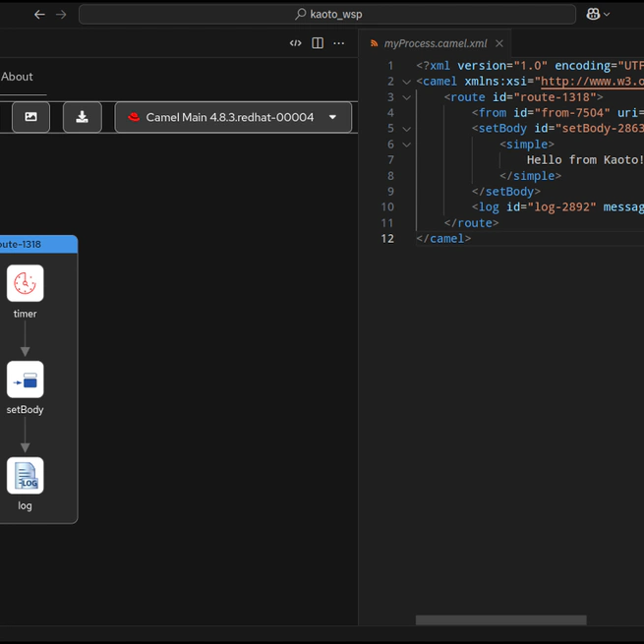Open the Copilot icon menu

[593, 15]
